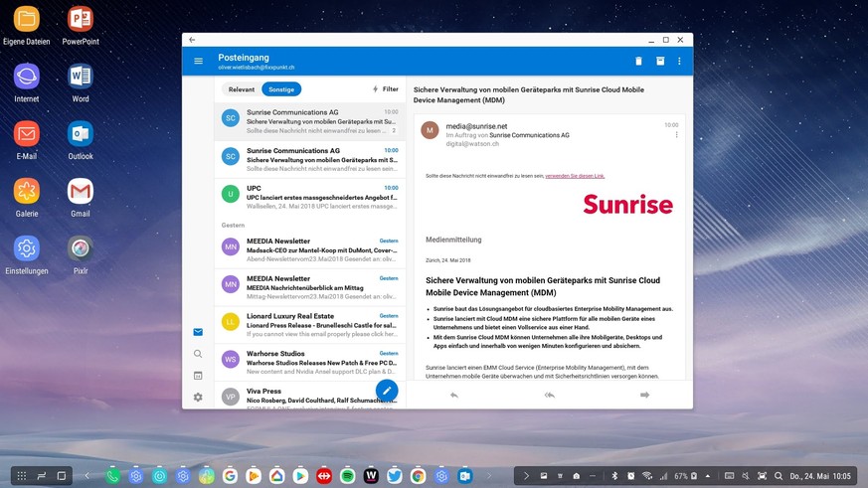Switch to the Relevant inbox tab
Image resolution: width=868 pixels, height=488 pixels.
tap(242, 89)
